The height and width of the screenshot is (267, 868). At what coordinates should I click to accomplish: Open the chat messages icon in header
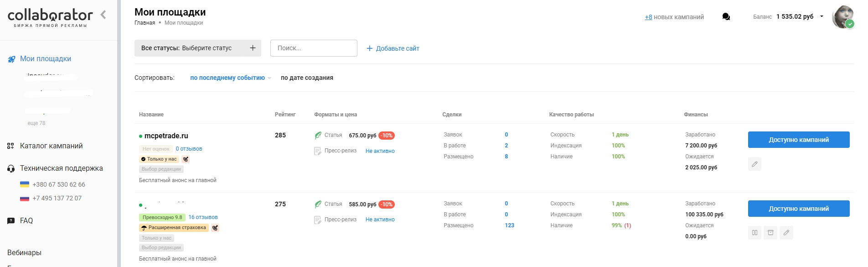click(x=726, y=17)
